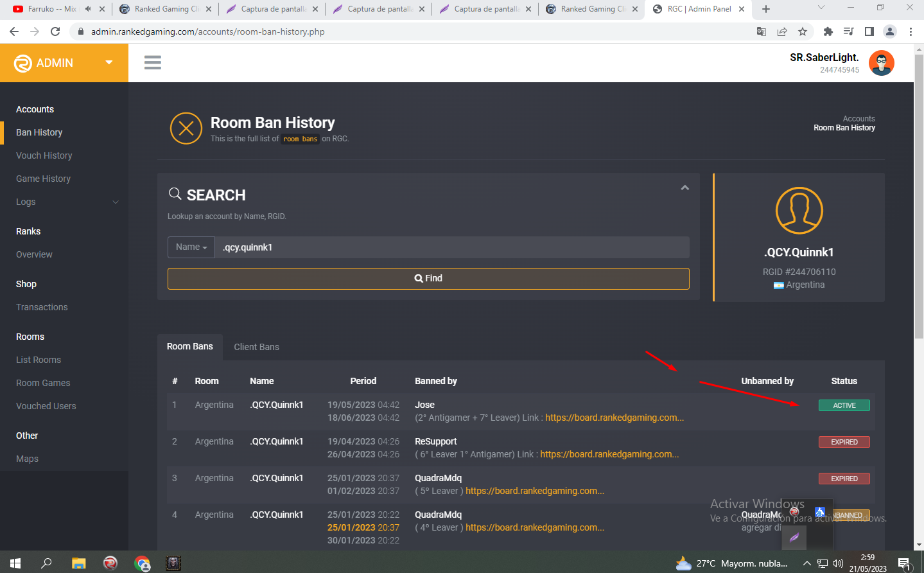Click .QCY.Quinnk1 name in row 1
The width and height of the screenshot is (924, 573).
pos(277,405)
